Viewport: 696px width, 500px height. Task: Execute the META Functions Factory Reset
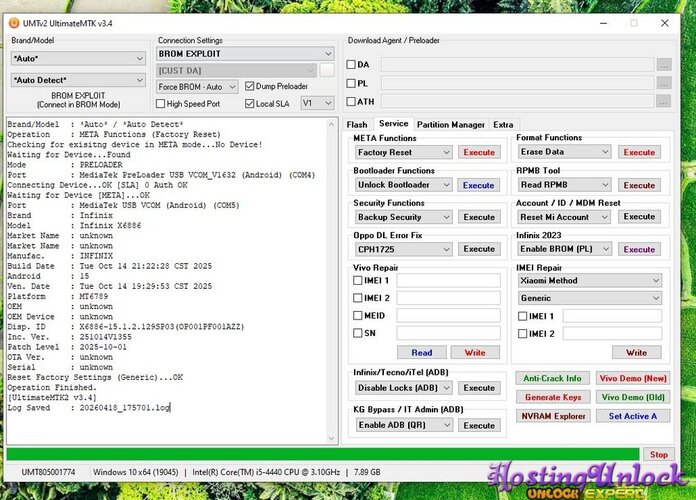[x=479, y=152]
